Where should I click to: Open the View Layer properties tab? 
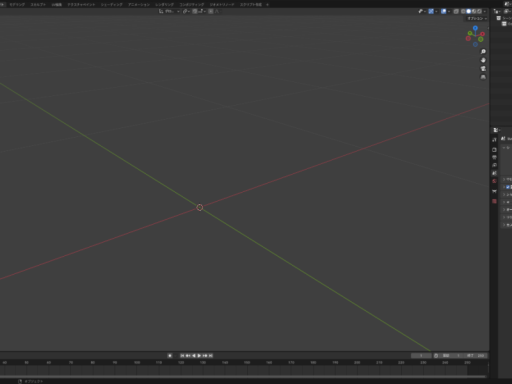point(494,165)
